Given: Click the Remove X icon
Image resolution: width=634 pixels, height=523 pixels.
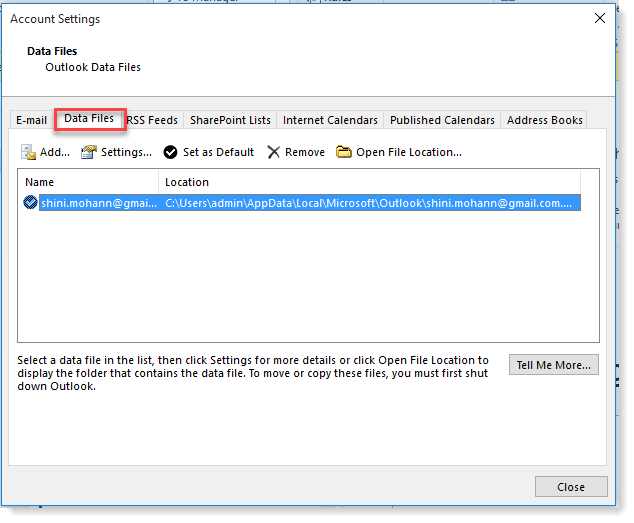Looking at the screenshot, I should pyautogui.click(x=274, y=152).
